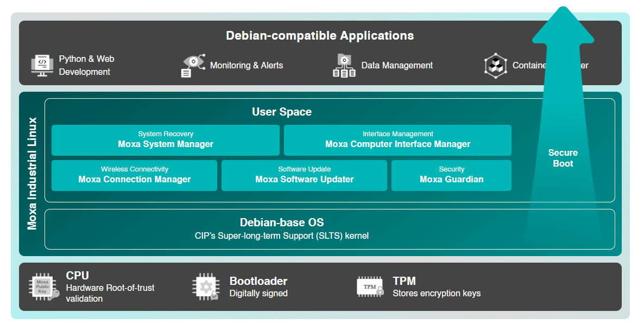Click the vertical Moxa Industrial Linux label

pyautogui.click(x=33, y=174)
